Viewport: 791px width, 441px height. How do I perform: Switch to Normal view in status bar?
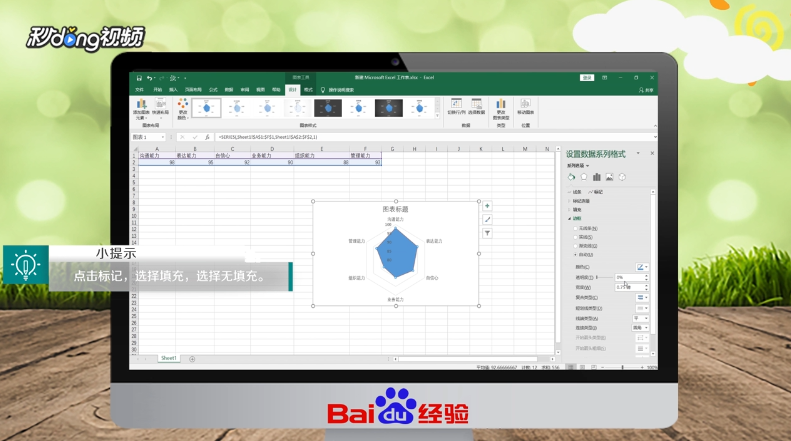571,367
